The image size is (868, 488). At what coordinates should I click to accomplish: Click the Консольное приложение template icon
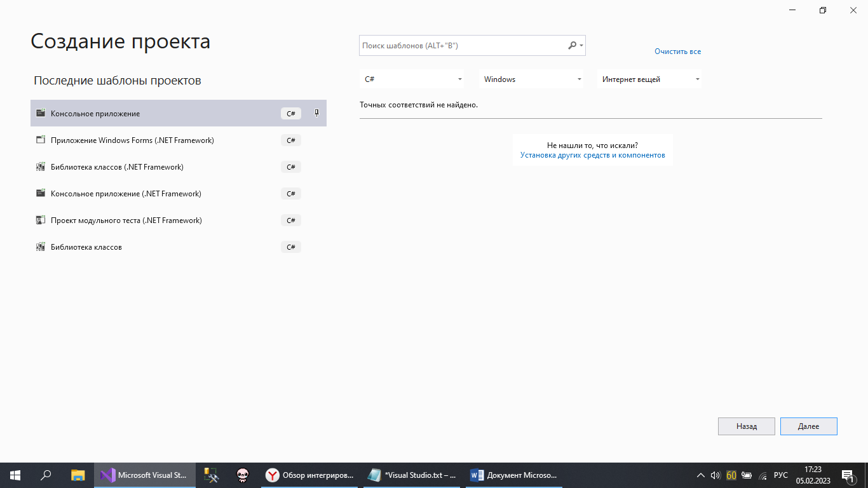pos(41,113)
